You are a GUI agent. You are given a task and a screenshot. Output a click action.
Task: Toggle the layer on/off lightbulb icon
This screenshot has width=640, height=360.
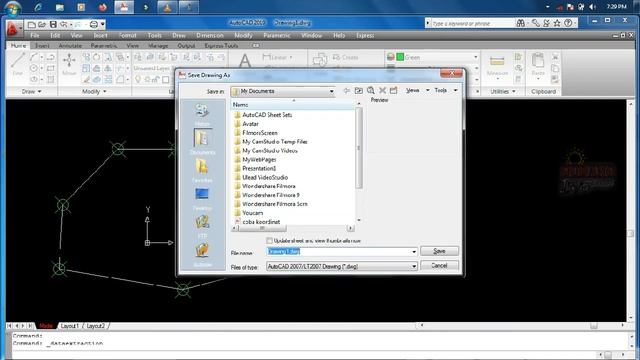(x=138, y=79)
